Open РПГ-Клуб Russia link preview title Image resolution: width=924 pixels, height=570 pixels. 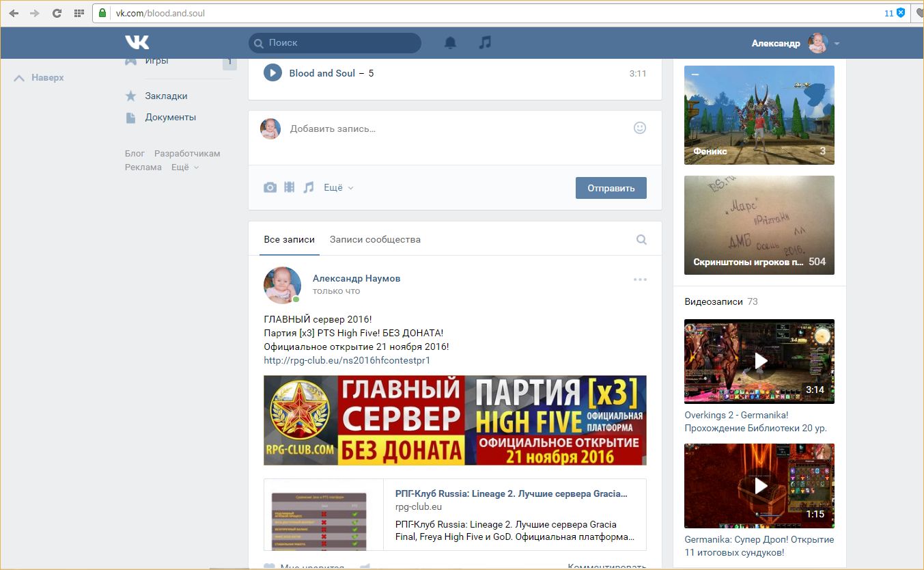click(511, 493)
